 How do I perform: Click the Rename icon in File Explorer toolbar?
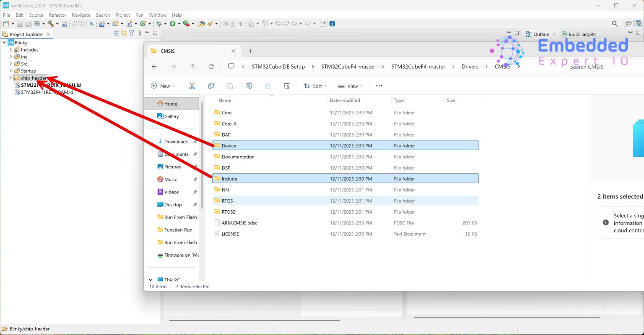point(249,86)
